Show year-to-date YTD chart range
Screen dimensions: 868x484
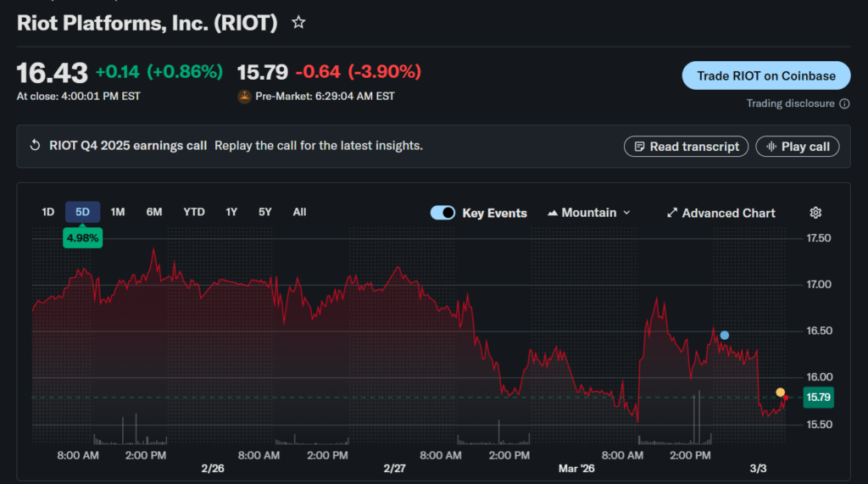pyautogui.click(x=194, y=212)
